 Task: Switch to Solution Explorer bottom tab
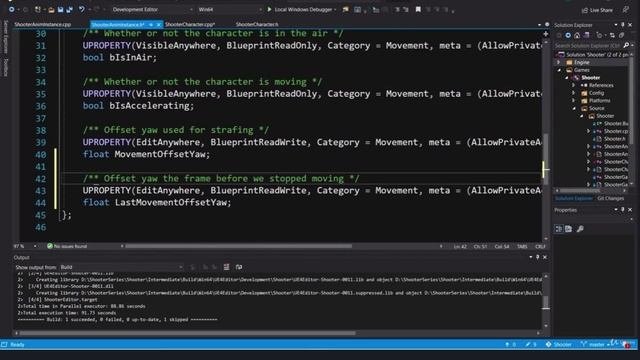(573, 198)
